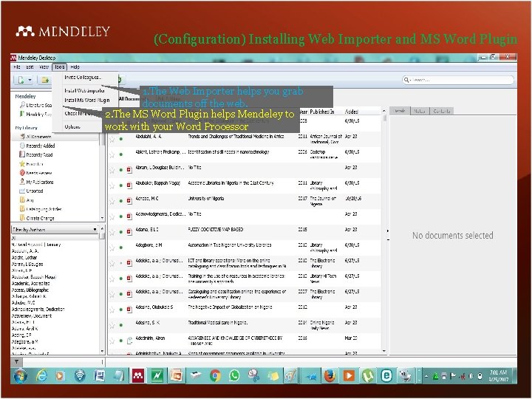532x399 pixels.
Task: Open PDF icon for Achebe, M.C row
Action: [x=129, y=201]
